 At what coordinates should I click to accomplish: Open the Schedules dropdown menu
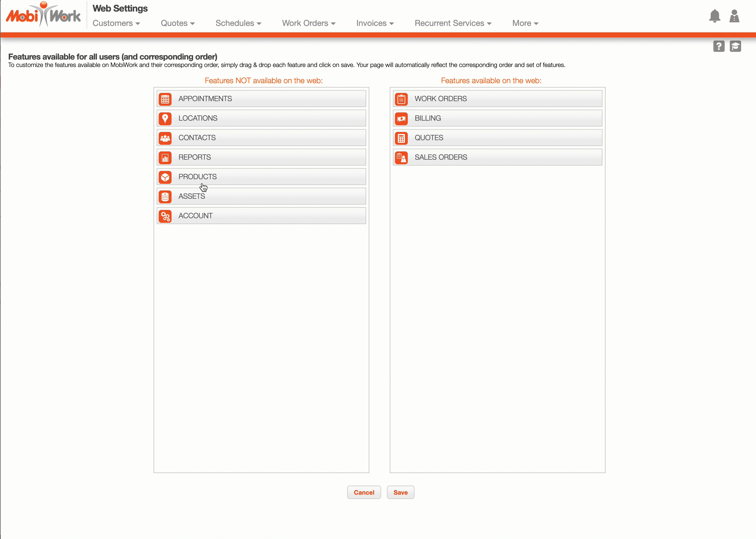point(238,23)
